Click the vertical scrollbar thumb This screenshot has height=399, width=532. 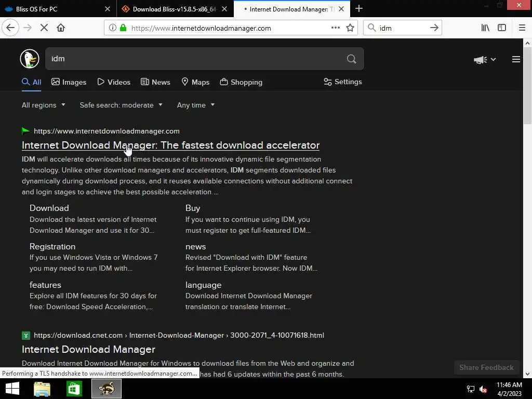coord(527,86)
